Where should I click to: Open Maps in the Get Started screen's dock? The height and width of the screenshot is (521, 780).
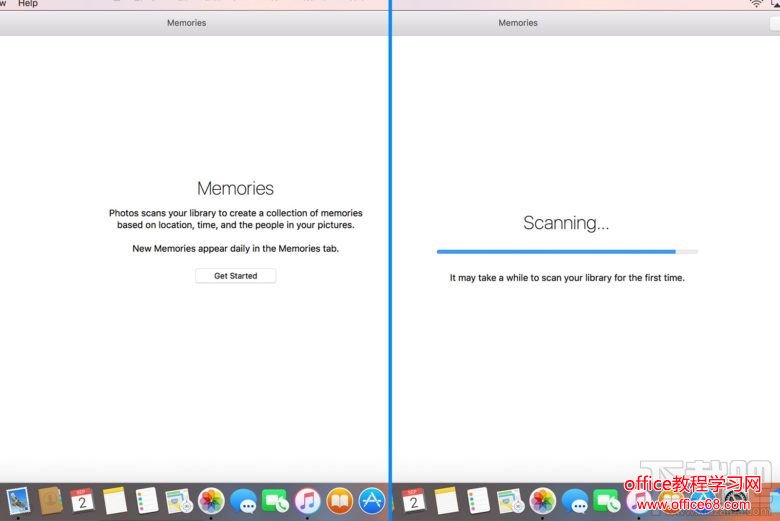coord(179,501)
